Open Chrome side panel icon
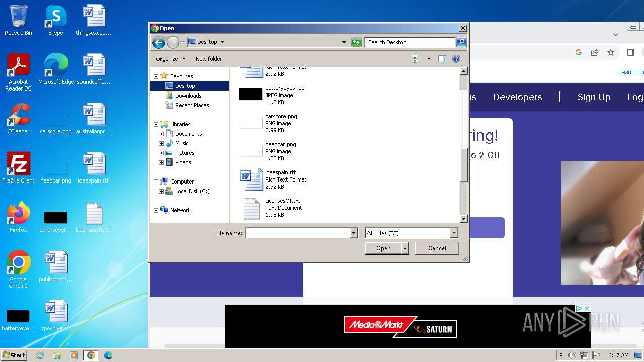The width and height of the screenshot is (644, 362). [631, 52]
